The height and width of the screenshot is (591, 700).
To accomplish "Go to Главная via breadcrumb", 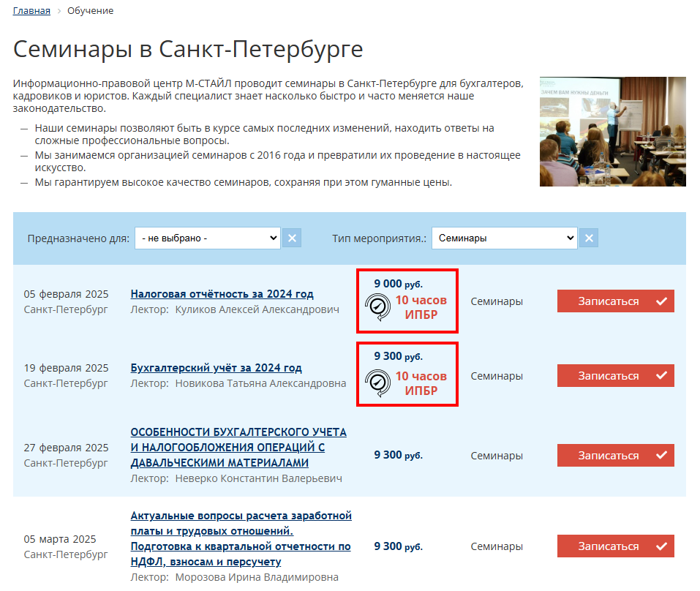I will [x=31, y=10].
